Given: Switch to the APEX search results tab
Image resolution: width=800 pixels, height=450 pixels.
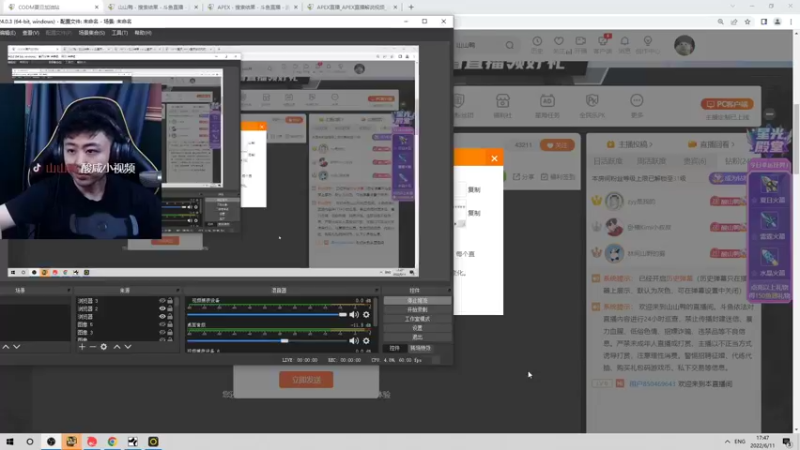Looking at the screenshot, I should [253, 7].
